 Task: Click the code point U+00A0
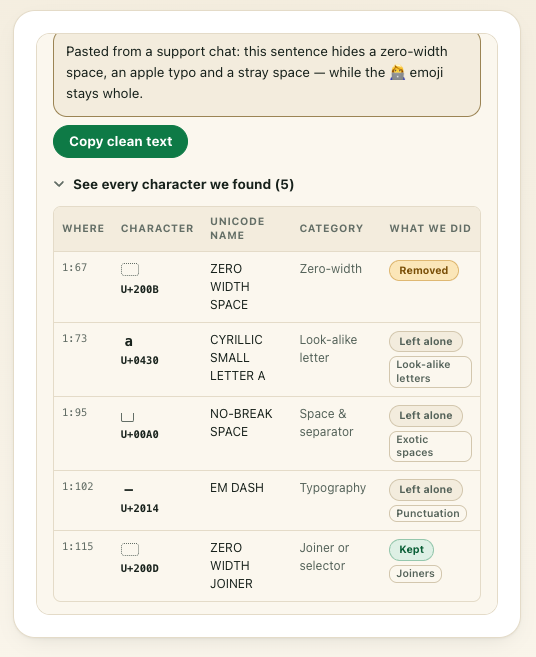(x=140, y=435)
